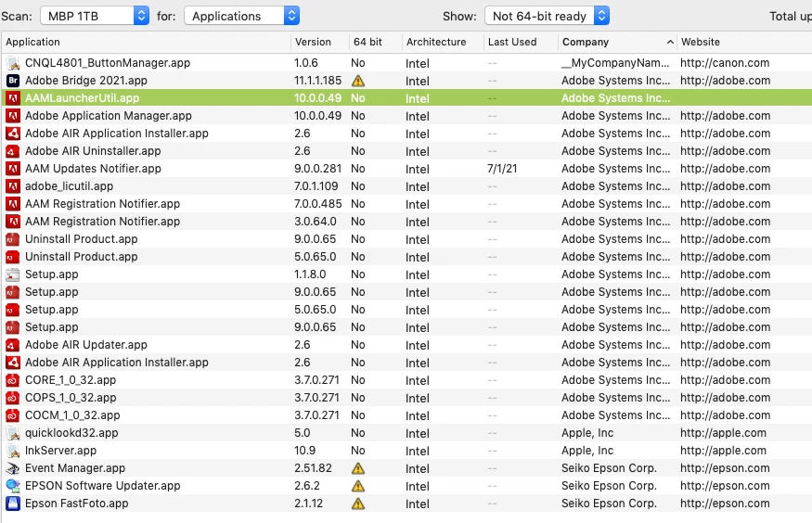Select the CORE_1_0_32.app name

point(71,380)
